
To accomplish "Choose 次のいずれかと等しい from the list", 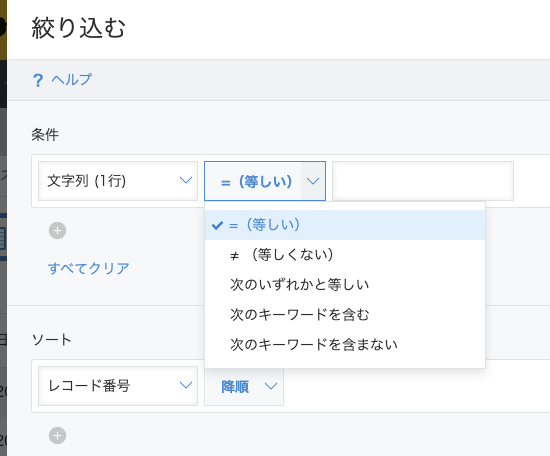I will pyautogui.click(x=345, y=285).
